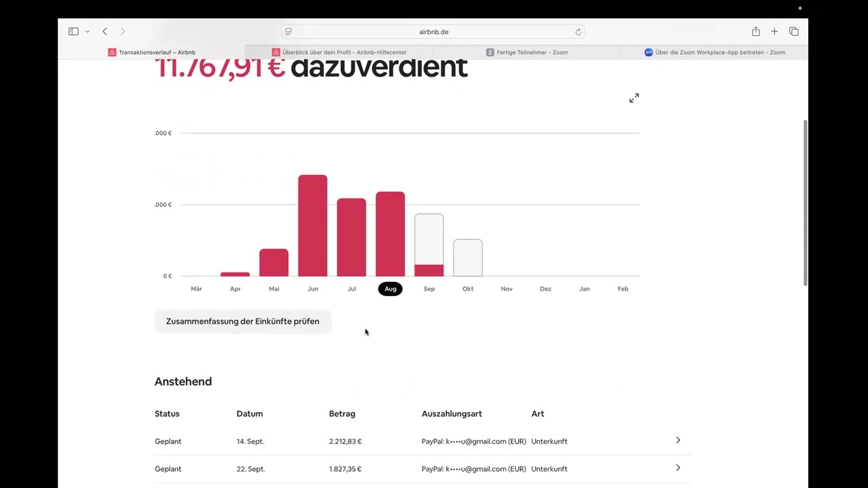Click PayPal payout method in 14. Sept. row
Image resolution: width=868 pixels, height=488 pixels.
[x=473, y=441]
